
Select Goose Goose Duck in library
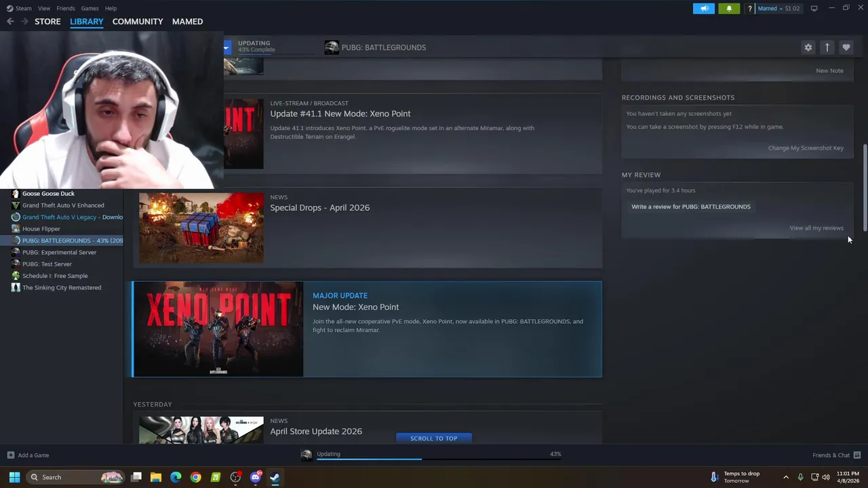click(48, 194)
